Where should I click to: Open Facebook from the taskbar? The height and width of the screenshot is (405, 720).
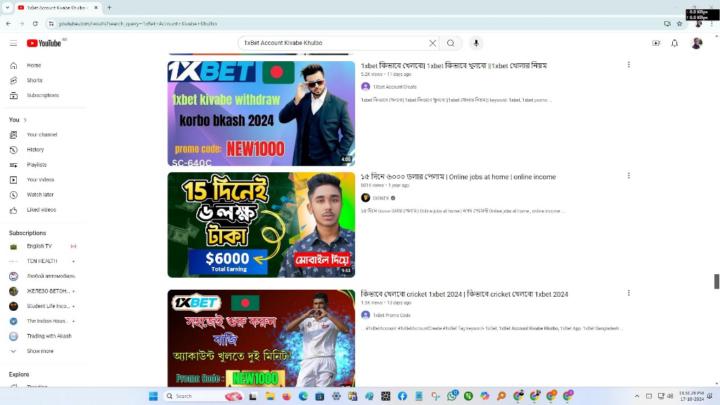402,396
